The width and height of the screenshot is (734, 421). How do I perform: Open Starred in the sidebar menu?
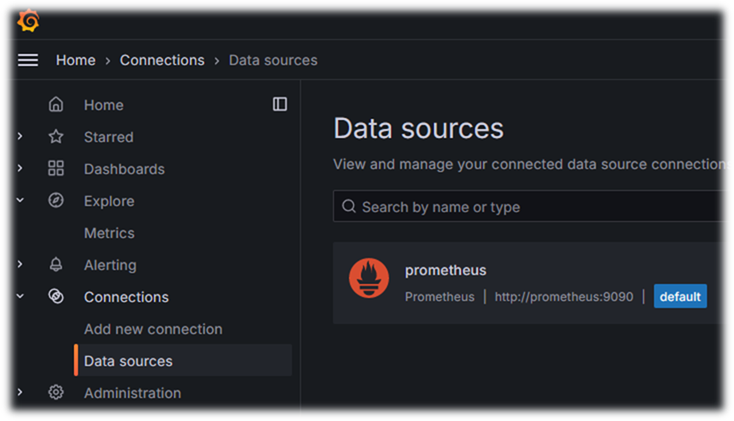tap(109, 137)
